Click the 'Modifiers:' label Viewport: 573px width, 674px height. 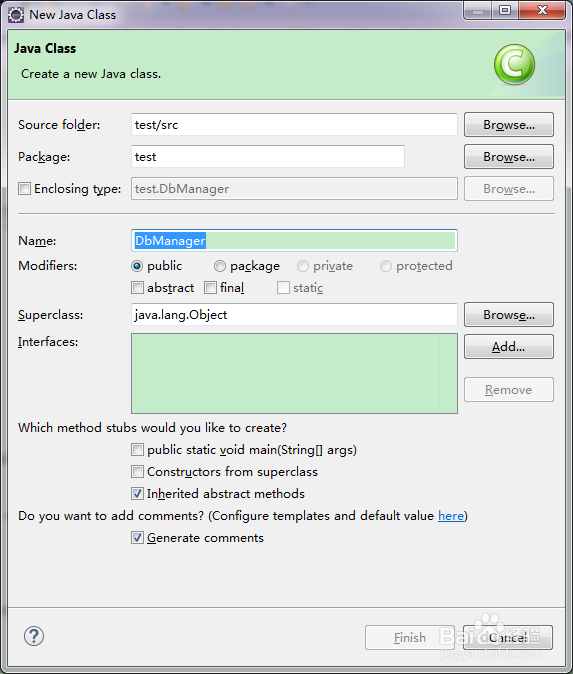click(x=48, y=266)
